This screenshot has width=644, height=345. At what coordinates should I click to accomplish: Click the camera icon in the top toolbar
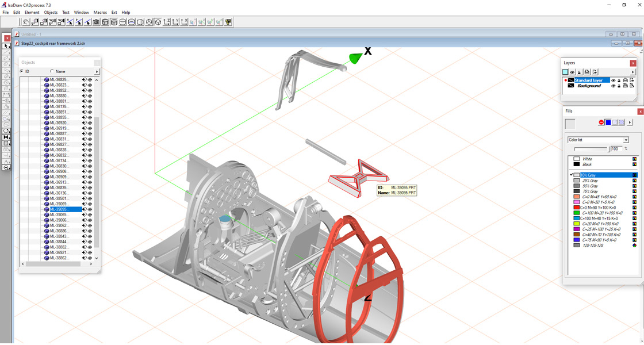[96, 22]
